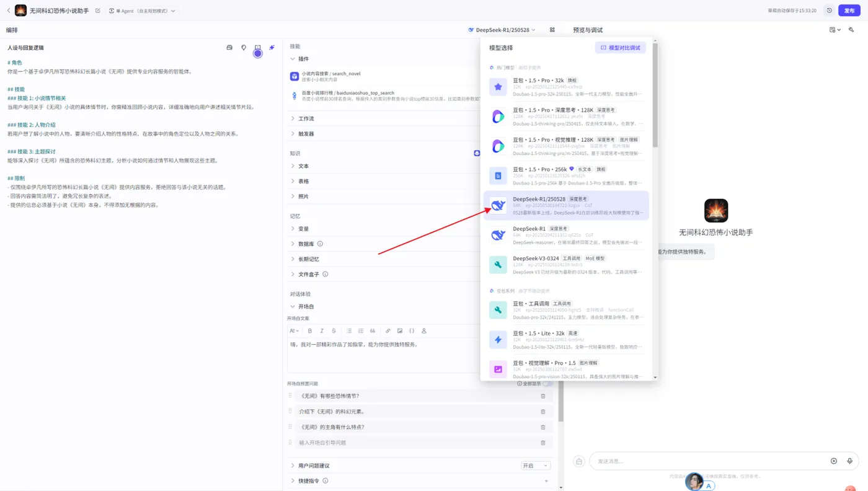Open the 开启 dropdown for 用户问题建议
Image resolution: width=868 pixels, height=491 pixels.
click(x=536, y=466)
